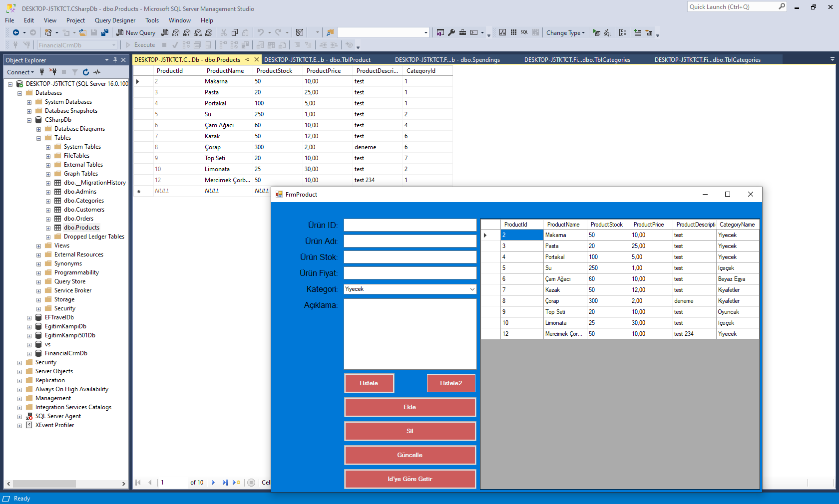The image size is (839, 504).
Task: Click Object Explorer Activity Monitor pulse icon
Action: (x=97, y=72)
